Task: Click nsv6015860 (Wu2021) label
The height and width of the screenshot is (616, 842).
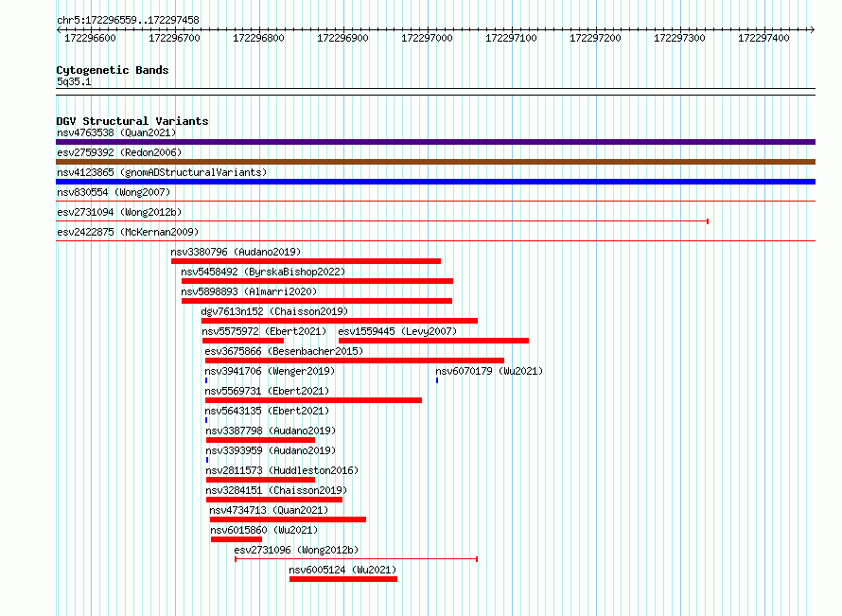Action: tap(264, 530)
